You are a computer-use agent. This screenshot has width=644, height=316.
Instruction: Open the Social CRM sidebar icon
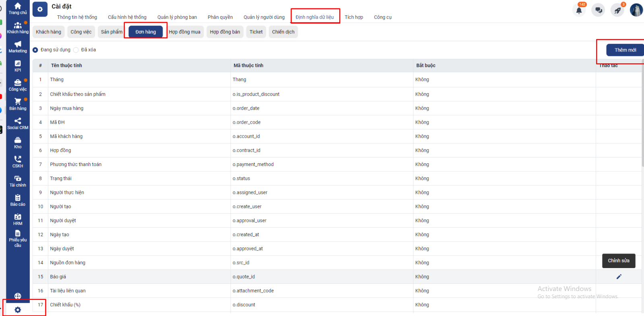tap(18, 123)
